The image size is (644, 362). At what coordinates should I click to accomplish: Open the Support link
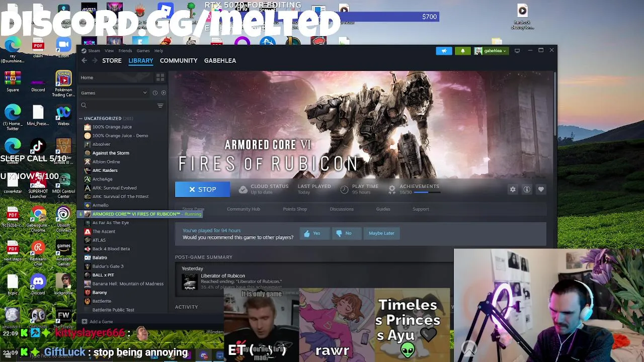point(421,209)
